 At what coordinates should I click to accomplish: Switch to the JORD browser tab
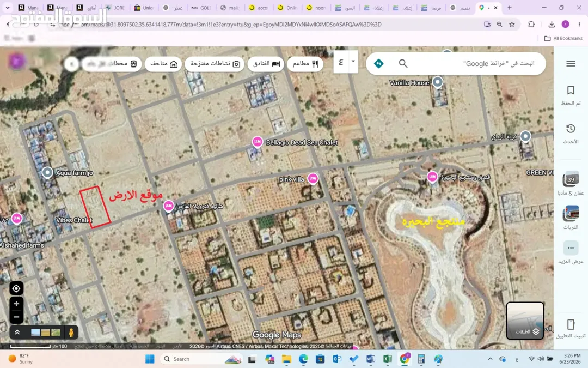[115, 8]
